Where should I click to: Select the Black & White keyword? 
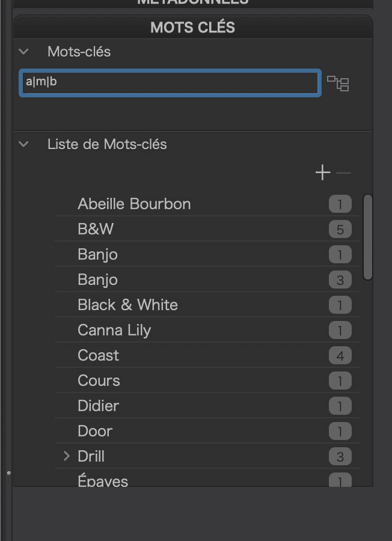[127, 305]
